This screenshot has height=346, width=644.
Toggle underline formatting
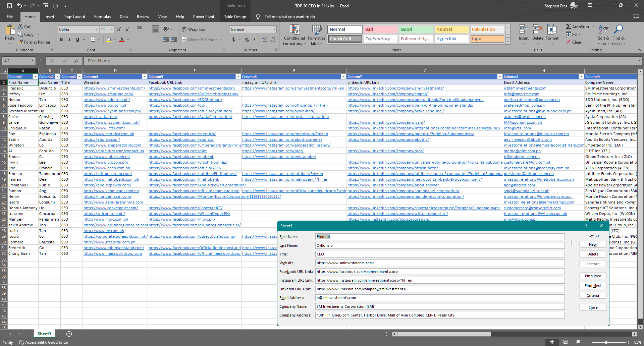coord(77,40)
